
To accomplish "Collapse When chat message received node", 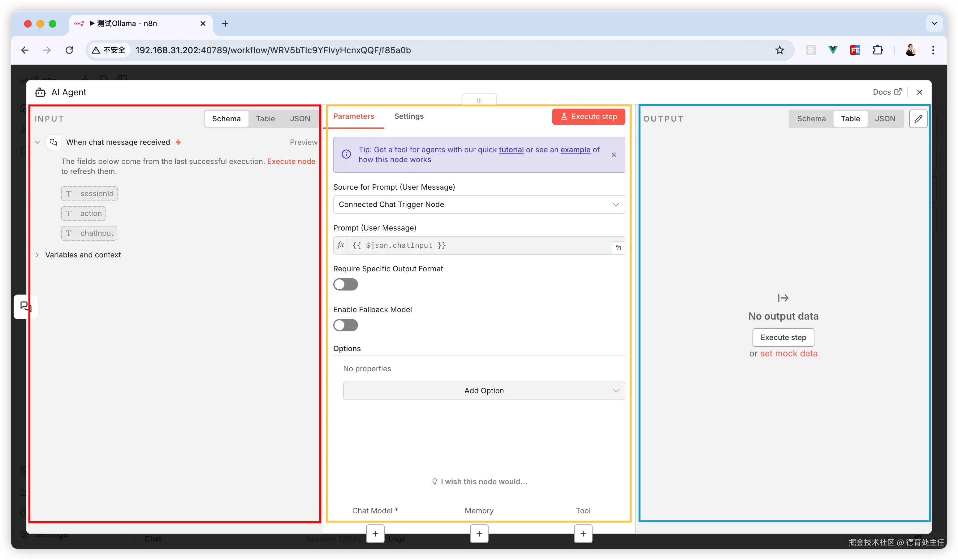I will 37,142.
